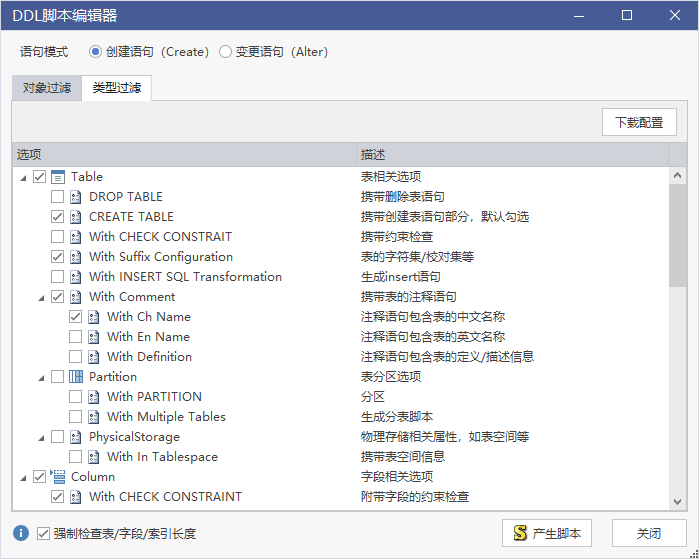699x559 pixels.
Task: Click the With En Name icon
Action: coord(94,337)
